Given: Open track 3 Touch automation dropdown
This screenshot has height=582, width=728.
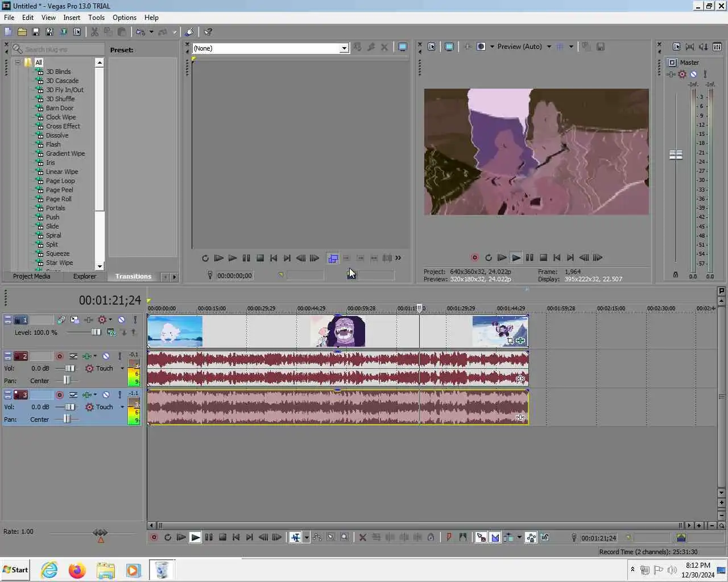Looking at the screenshot, I should point(122,407).
